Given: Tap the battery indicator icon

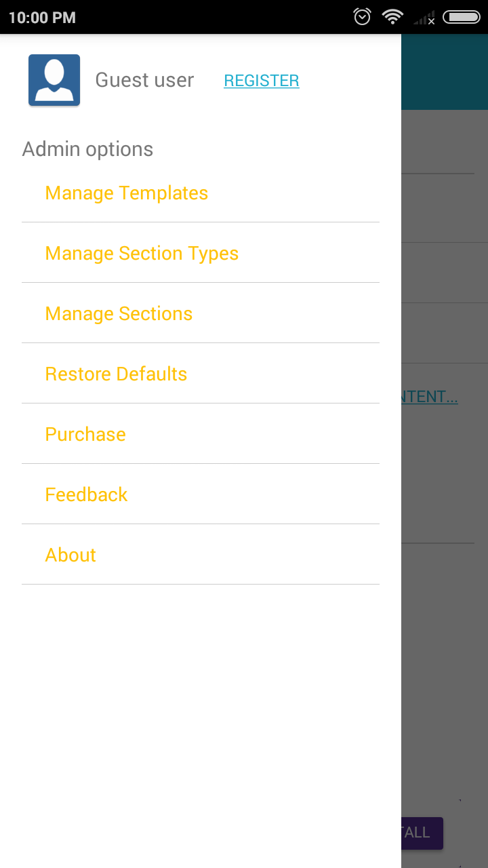Looking at the screenshot, I should 461,17.
